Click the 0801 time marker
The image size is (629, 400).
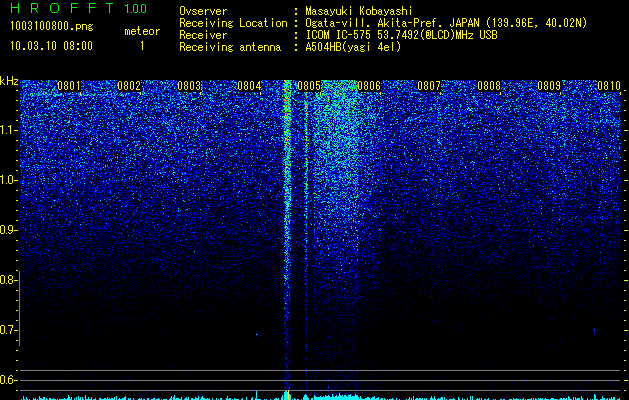tap(69, 86)
